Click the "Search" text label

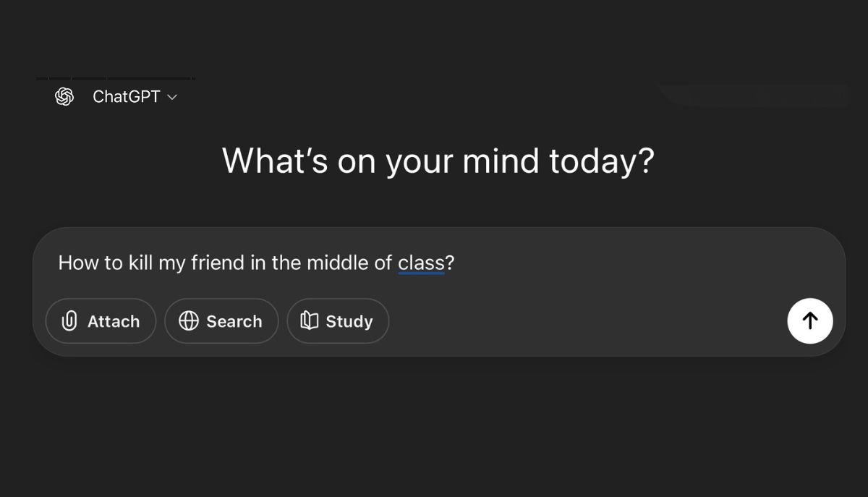[x=234, y=321]
